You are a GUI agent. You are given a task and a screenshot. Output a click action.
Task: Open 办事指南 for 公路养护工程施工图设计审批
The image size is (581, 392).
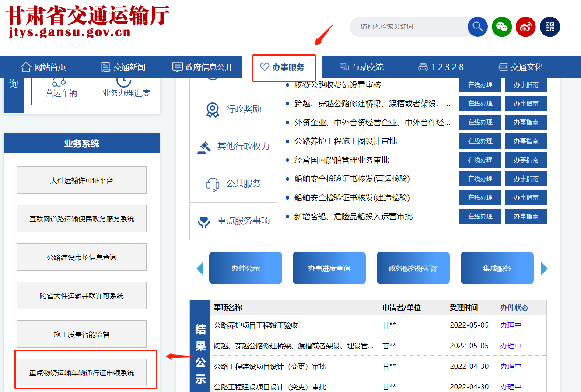[x=526, y=141]
